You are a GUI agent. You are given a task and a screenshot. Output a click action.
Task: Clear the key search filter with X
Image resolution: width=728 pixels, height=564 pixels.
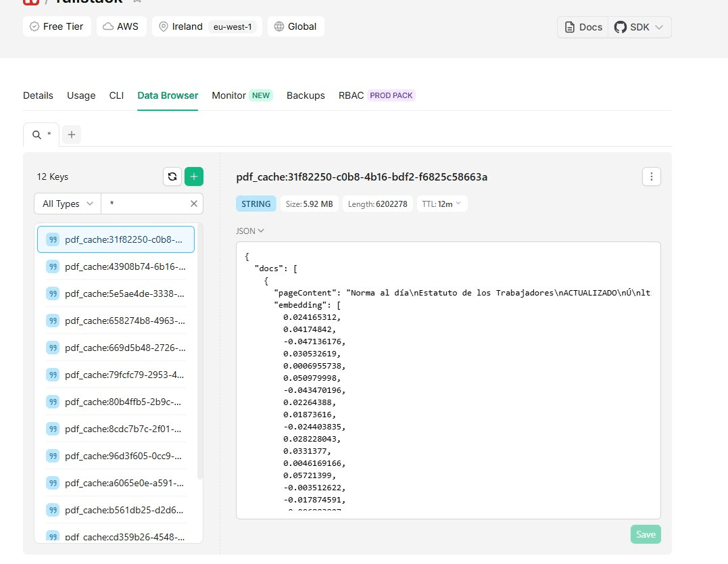coord(193,204)
